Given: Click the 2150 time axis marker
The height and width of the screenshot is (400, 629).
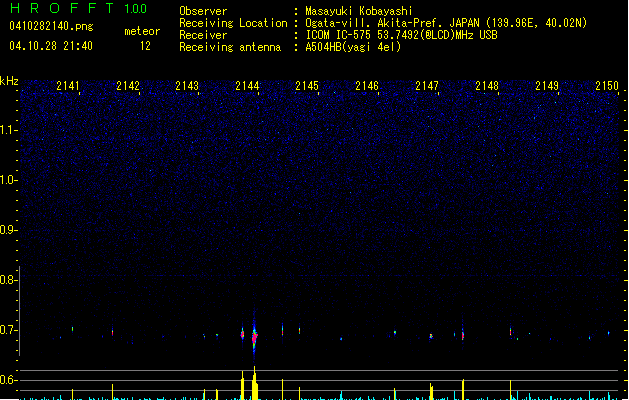Looking at the screenshot, I should [607, 85].
